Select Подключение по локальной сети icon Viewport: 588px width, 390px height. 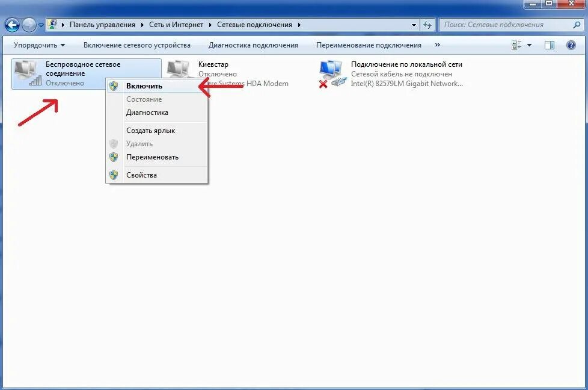(x=332, y=73)
